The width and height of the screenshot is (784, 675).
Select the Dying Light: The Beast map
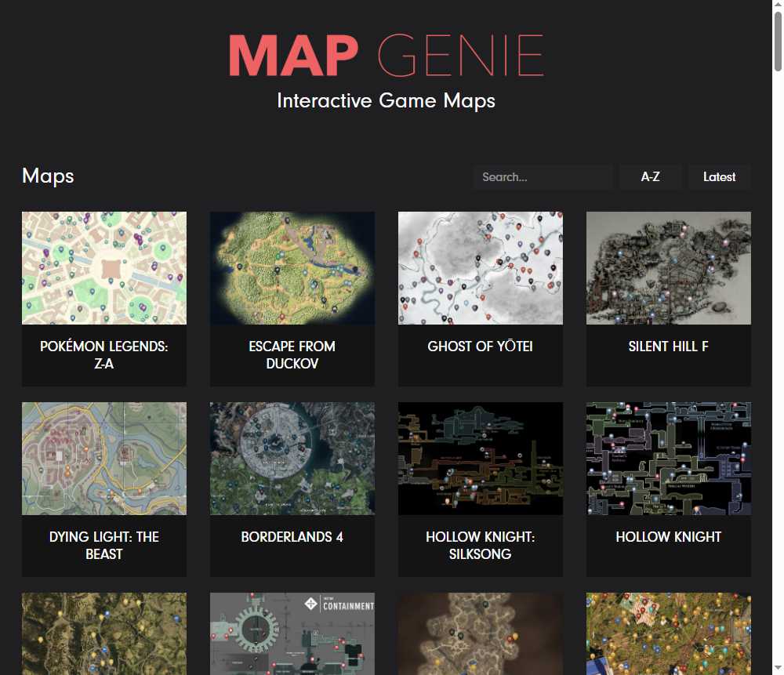point(104,458)
